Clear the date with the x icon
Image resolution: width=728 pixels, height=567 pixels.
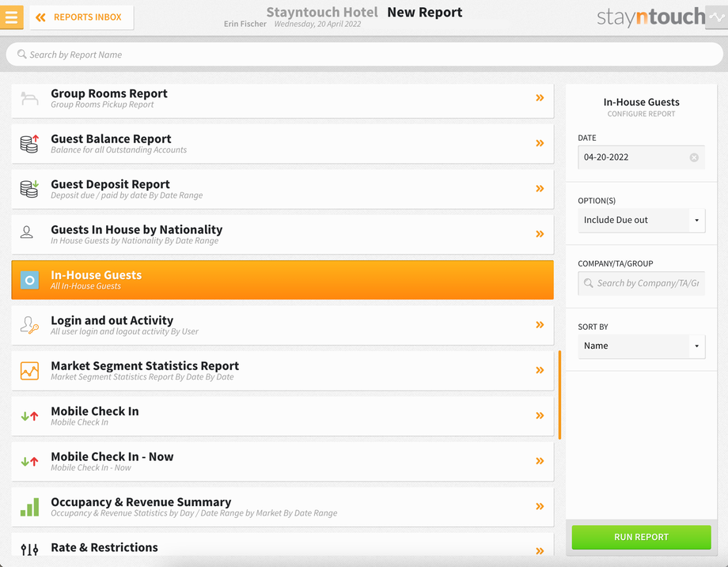click(694, 157)
